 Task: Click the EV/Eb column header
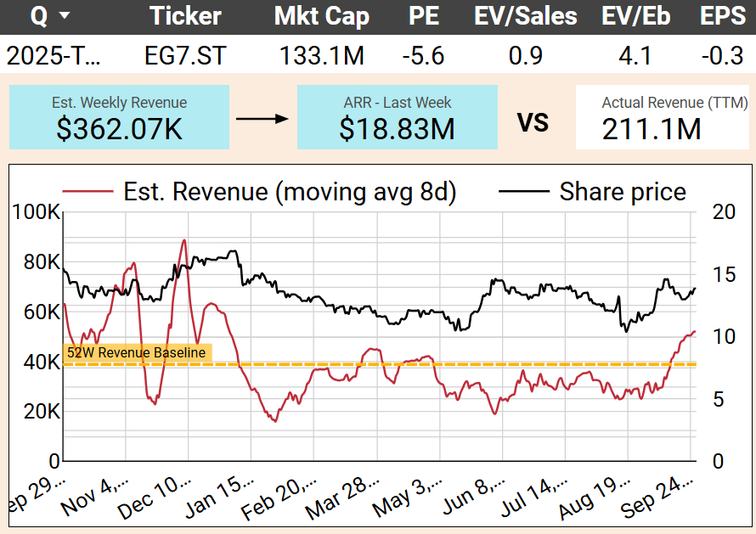pyautogui.click(x=635, y=15)
